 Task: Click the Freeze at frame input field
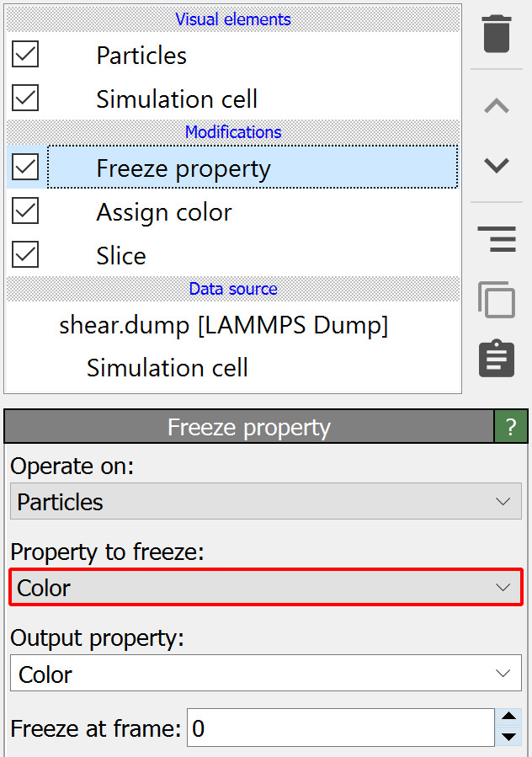tap(340, 728)
